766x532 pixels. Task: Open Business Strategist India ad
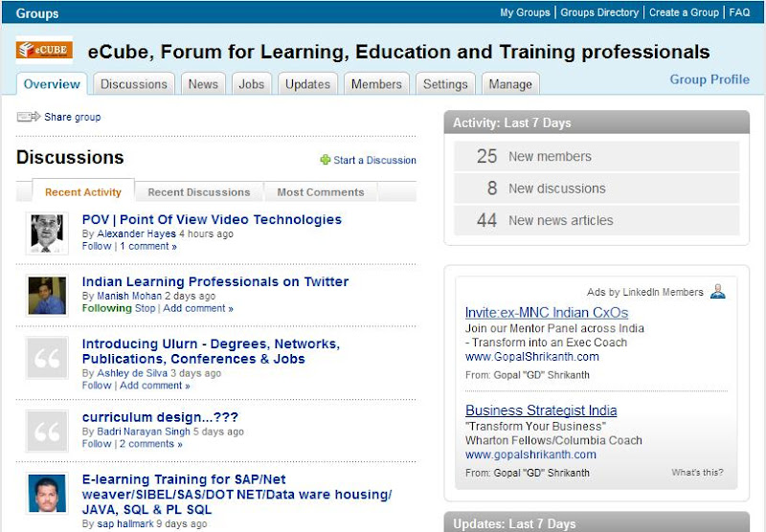tap(541, 410)
